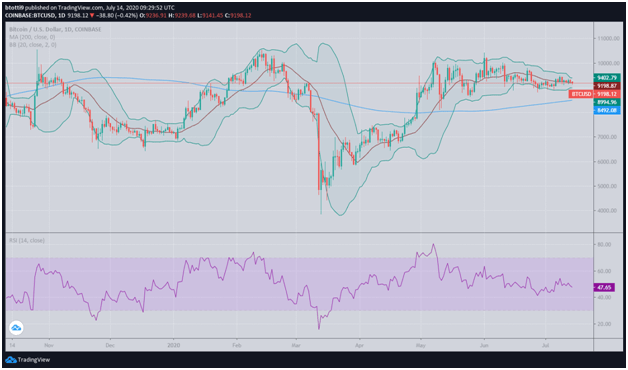Click the TradingView logo in the footer
This screenshot has width=628, height=370.
[28, 360]
